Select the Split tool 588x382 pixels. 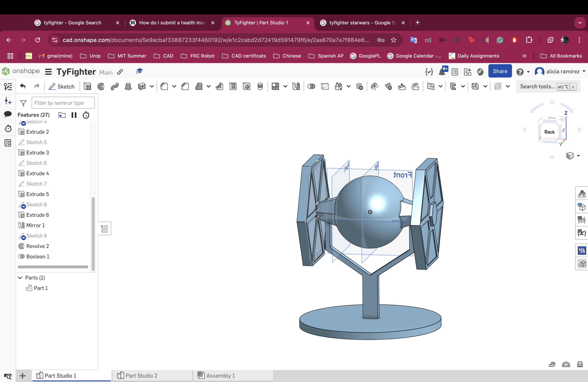click(325, 86)
